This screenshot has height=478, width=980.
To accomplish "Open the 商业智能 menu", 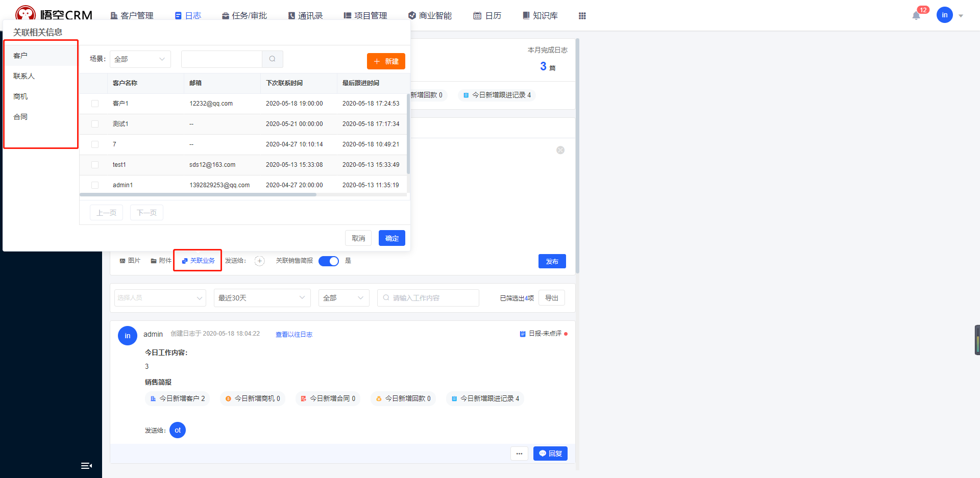I will click(430, 16).
